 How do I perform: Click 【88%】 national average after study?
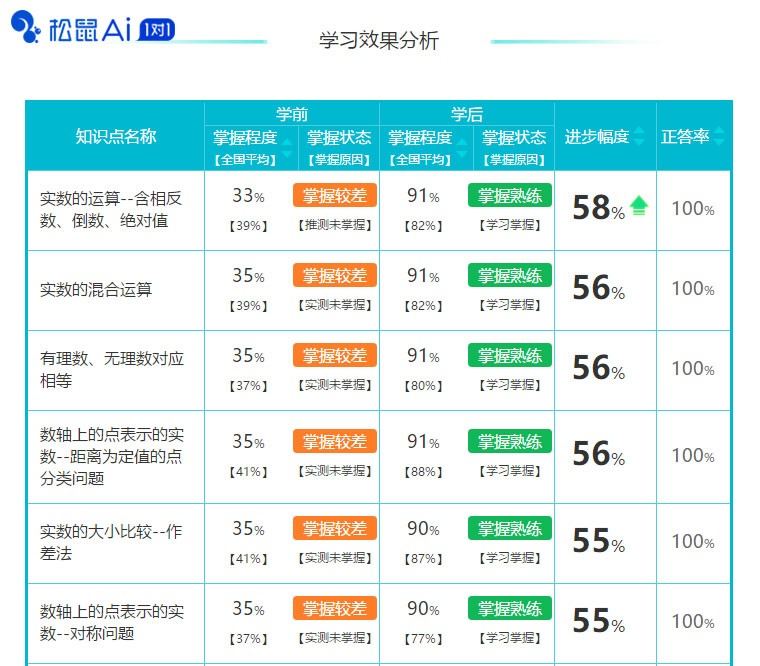423,472
